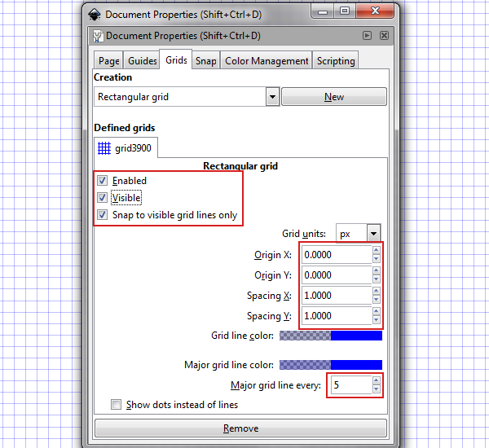The width and height of the screenshot is (489, 448).
Task: Toggle Snap to visible grid lines only
Action: click(x=102, y=215)
